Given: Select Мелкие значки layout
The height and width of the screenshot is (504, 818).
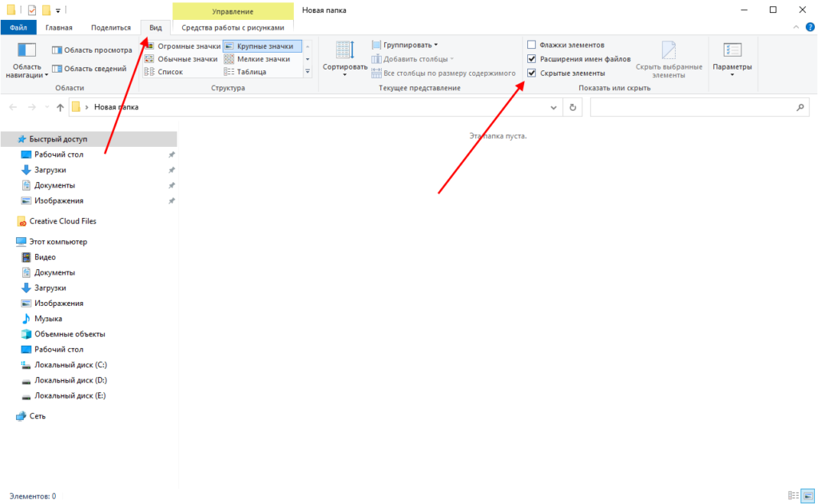Looking at the screenshot, I should coord(258,59).
